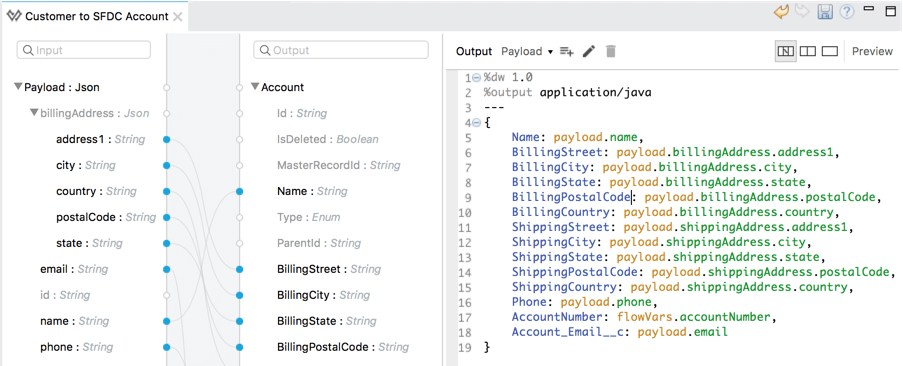This screenshot has height=366, width=903.
Task: Select the id : String input field
Action: [x=65, y=295]
